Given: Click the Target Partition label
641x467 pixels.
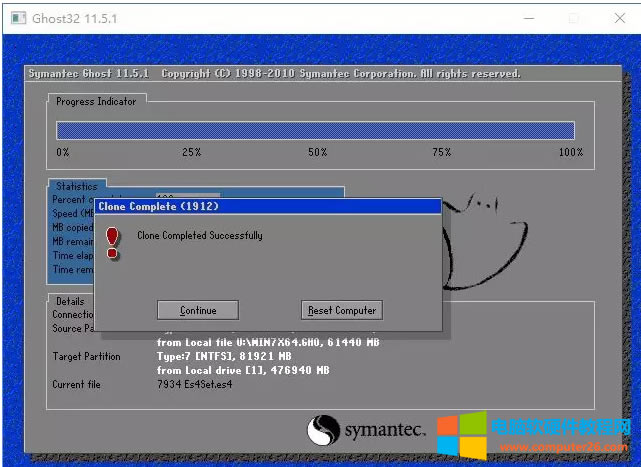Looking at the screenshot, I should point(86,357).
